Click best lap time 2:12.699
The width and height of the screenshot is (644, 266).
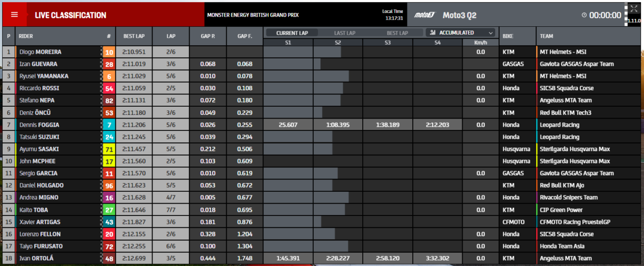point(134,258)
